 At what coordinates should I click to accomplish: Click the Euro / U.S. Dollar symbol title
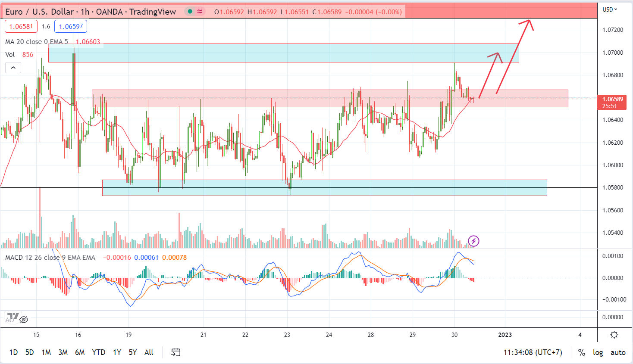tap(39, 12)
